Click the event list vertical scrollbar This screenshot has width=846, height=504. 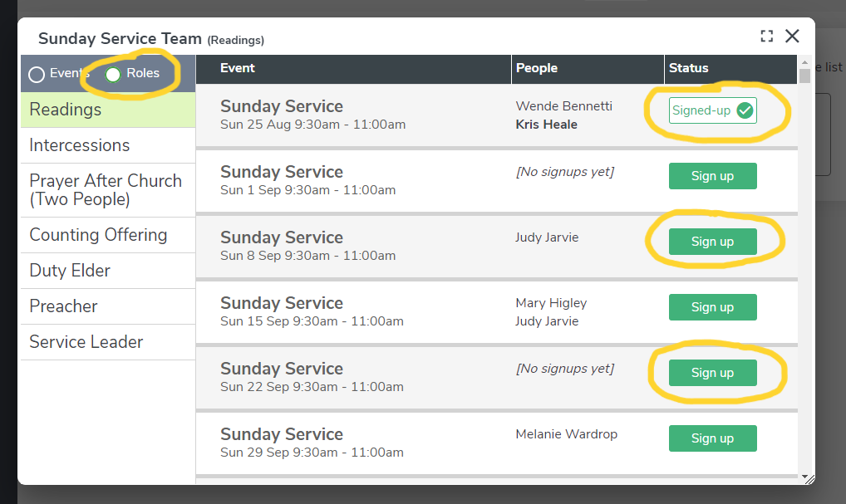coord(804,249)
